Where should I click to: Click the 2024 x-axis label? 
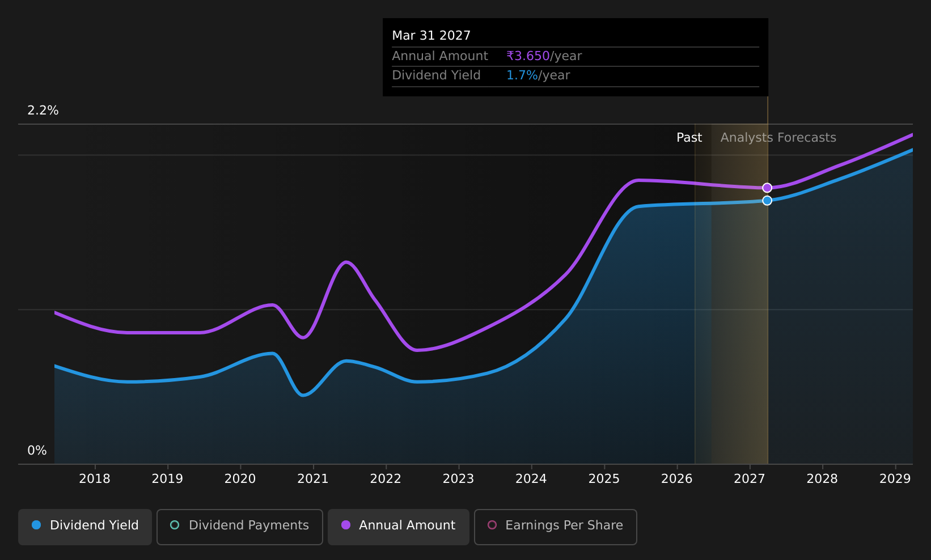click(x=531, y=479)
